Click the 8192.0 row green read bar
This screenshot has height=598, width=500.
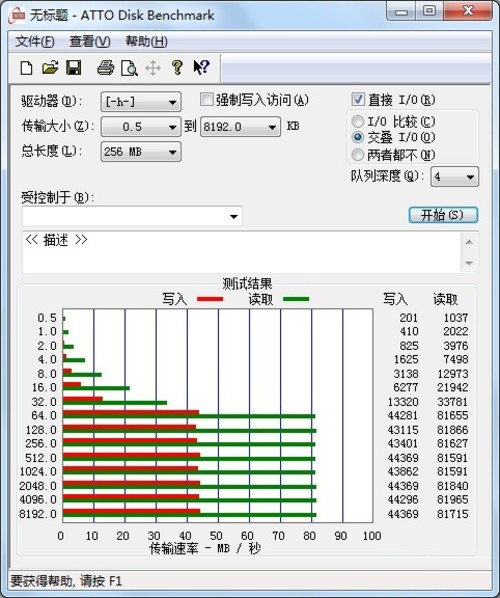pyautogui.click(x=190, y=515)
